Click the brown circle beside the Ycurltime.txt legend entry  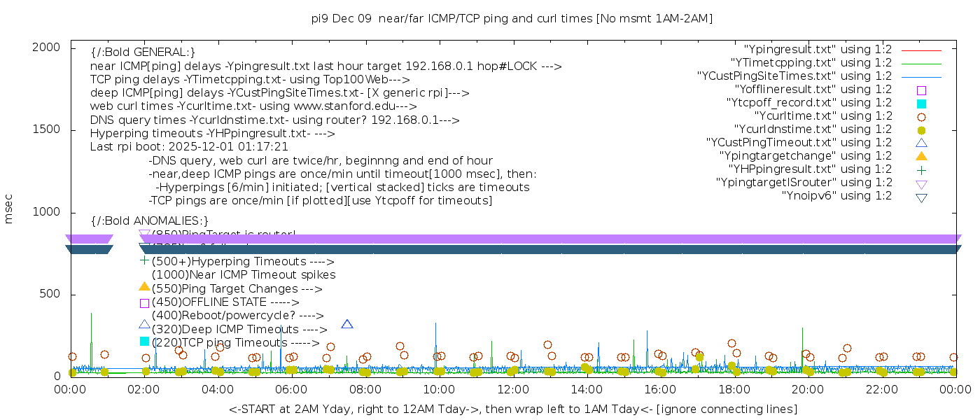click(921, 116)
